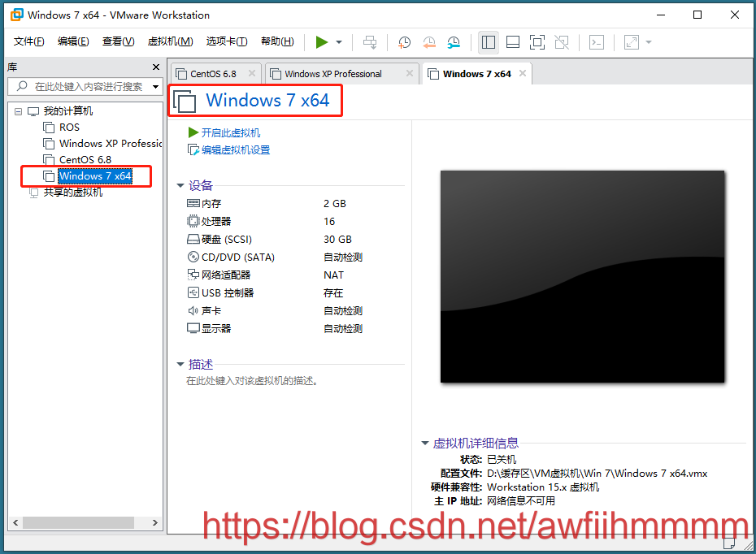The image size is (756, 554).
Task: Collapse the 描述 section
Action: pos(180,364)
